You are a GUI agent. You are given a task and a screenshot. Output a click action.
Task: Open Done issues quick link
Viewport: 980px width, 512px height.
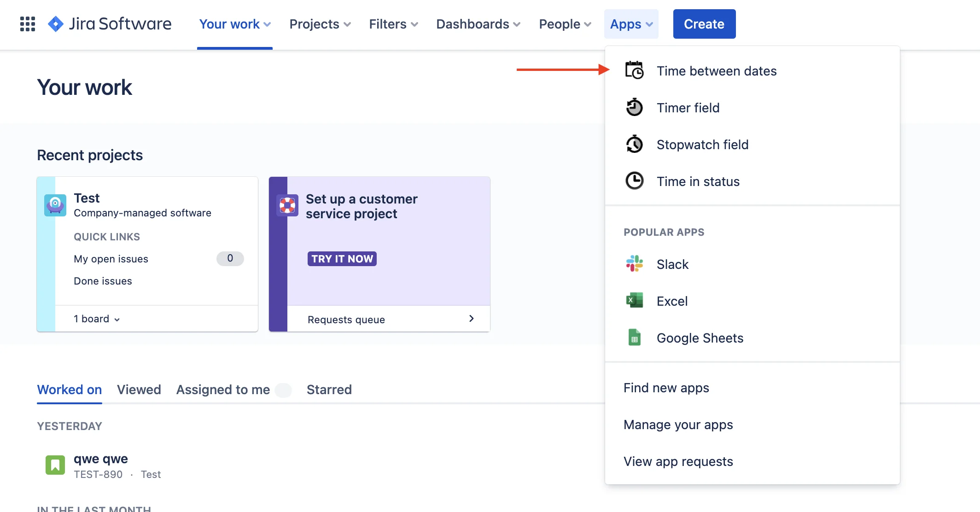(x=103, y=281)
